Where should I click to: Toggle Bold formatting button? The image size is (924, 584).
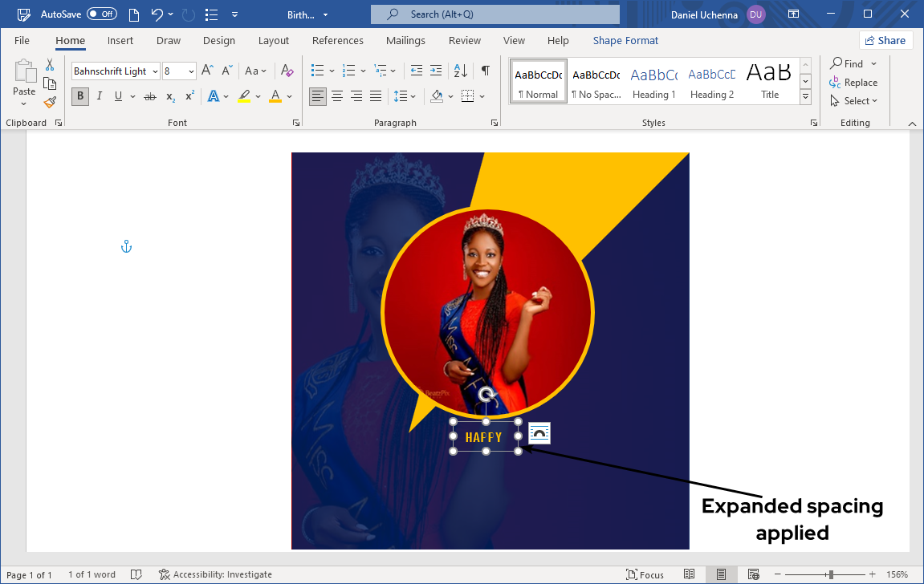point(80,96)
